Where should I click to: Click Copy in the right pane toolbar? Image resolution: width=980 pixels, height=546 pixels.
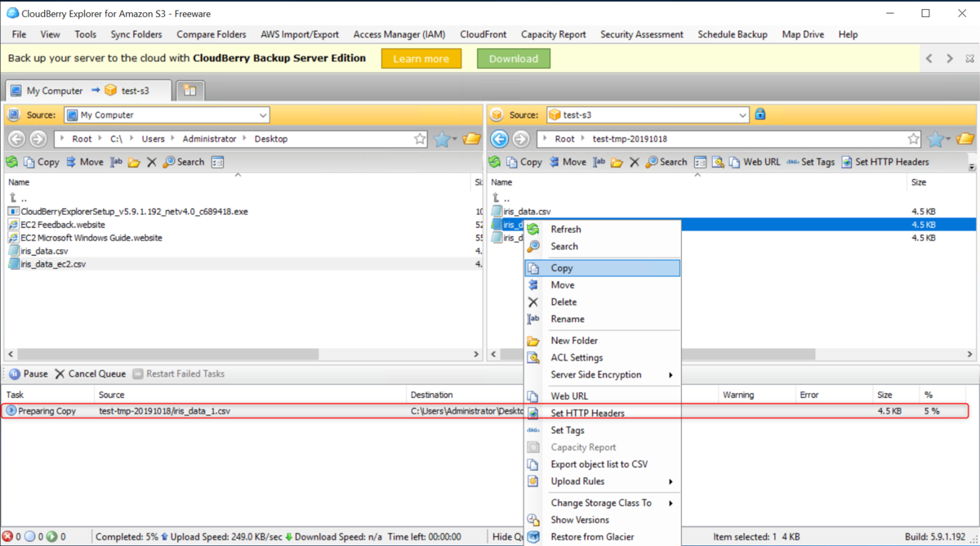(x=523, y=162)
